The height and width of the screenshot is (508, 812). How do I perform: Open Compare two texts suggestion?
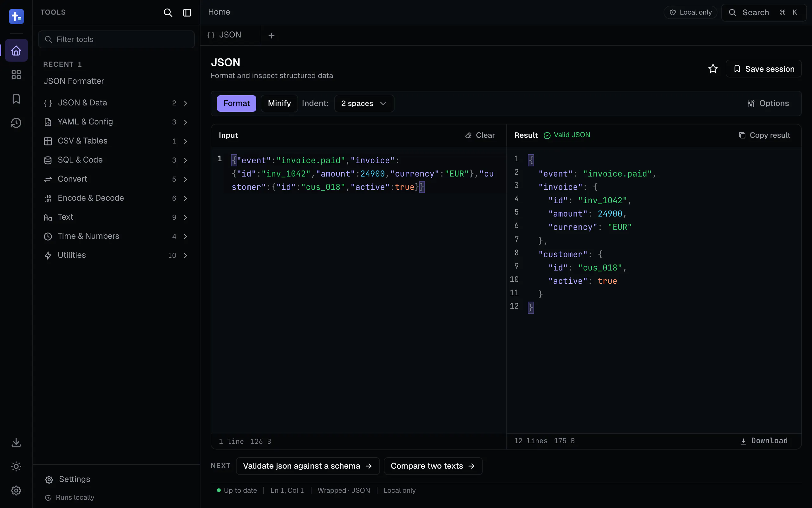point(433,466)
